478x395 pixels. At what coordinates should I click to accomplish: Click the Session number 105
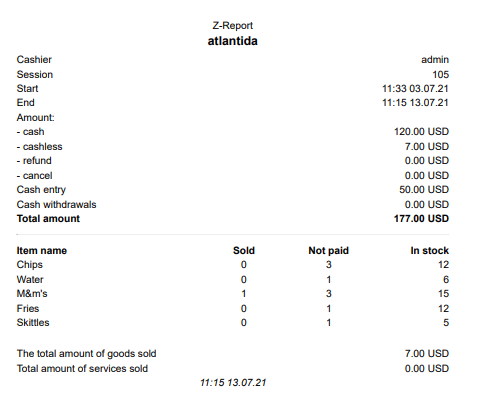coord(440,74)
